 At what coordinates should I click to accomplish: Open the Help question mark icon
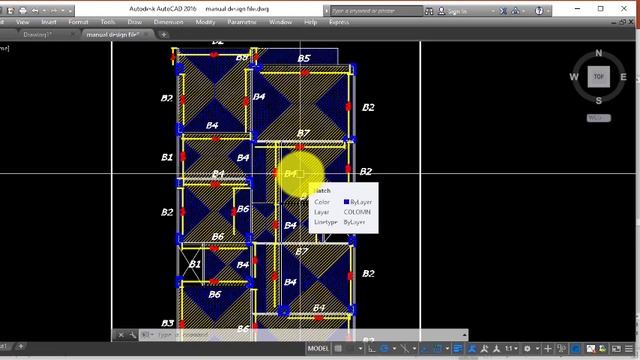(539, 11)
